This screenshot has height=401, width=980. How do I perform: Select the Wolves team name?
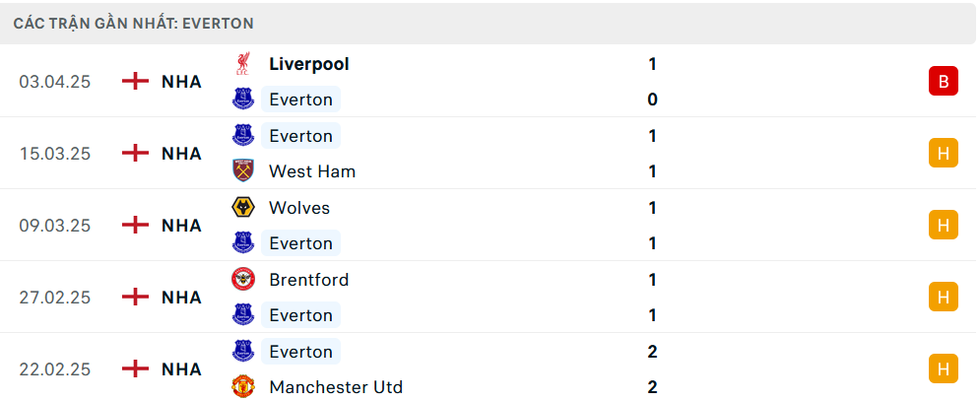pyautogui.click(x=299, y=208)
